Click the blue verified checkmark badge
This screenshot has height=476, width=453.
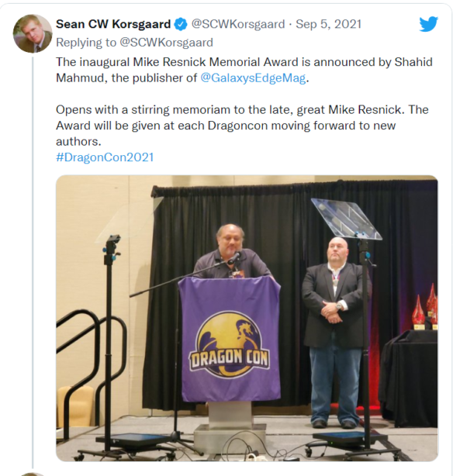pos(181,24)
